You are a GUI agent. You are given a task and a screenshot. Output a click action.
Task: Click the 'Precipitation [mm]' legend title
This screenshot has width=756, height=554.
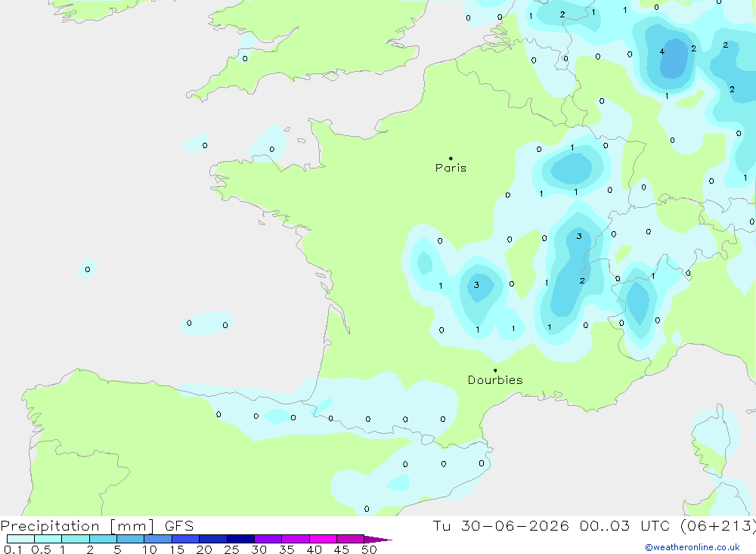(77, 525)
